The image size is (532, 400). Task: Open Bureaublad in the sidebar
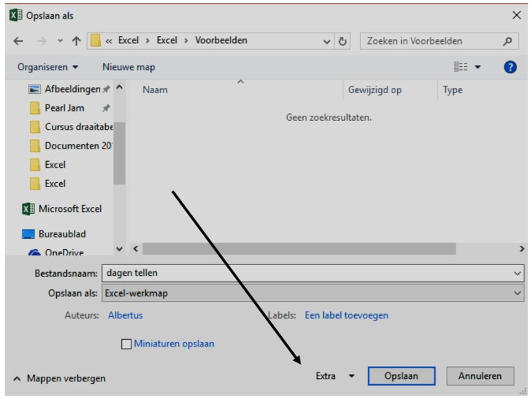61,234
